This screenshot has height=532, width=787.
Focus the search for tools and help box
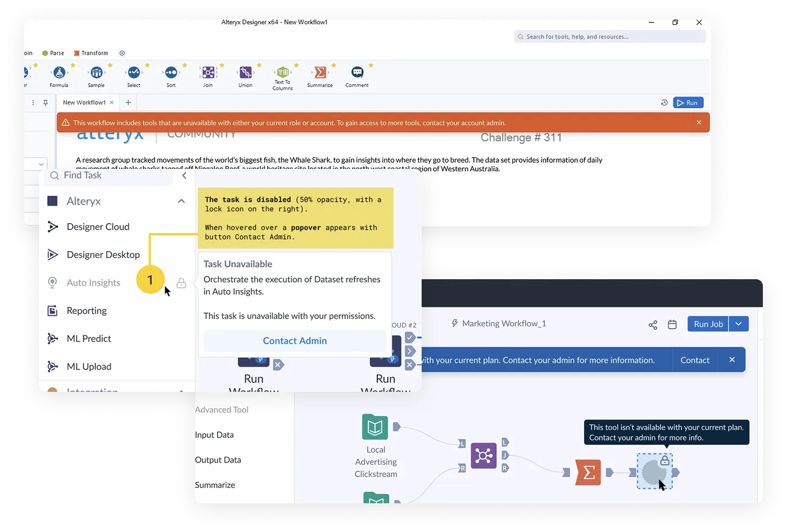(x=610, y=37)
